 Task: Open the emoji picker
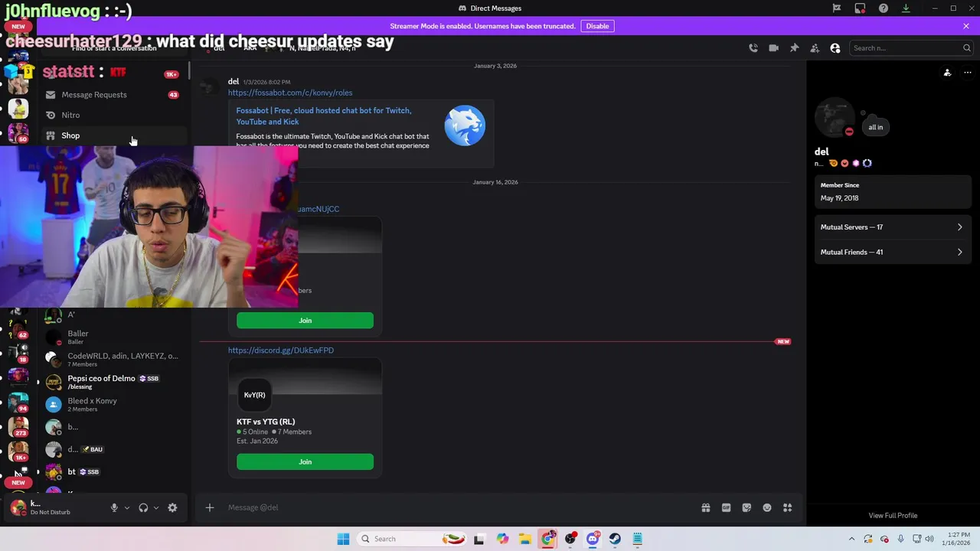[x=767, y=507]
